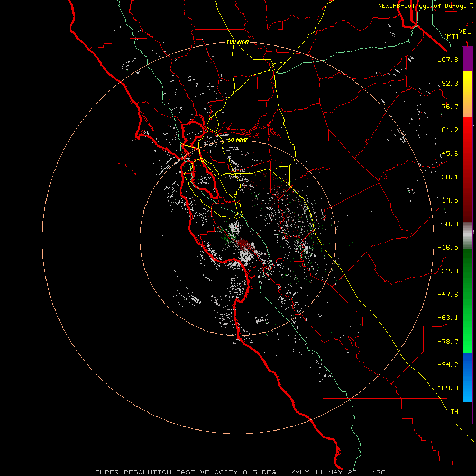Click the VEL legend title
Image resolution: width=476 pixels, height=476 pixels.
tap(464, 32)
